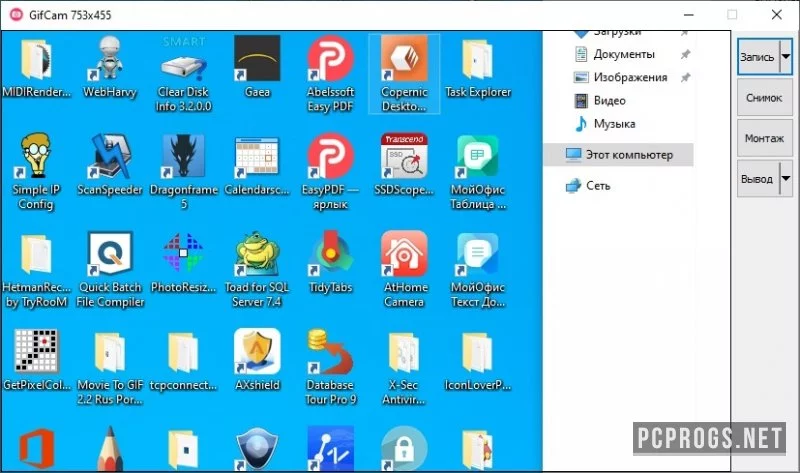Click the Вывод save button

click(758, 179)
